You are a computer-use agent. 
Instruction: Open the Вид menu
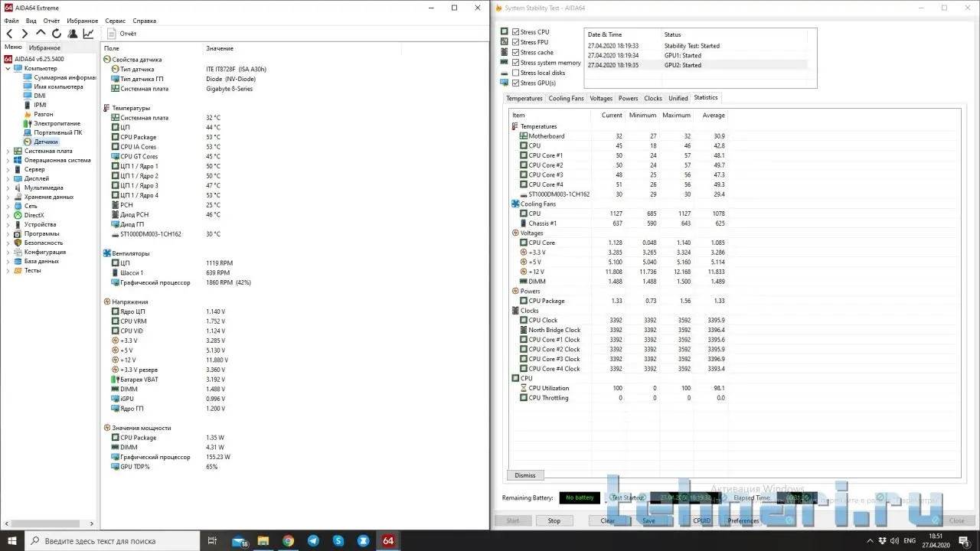(x=31, y=21)
